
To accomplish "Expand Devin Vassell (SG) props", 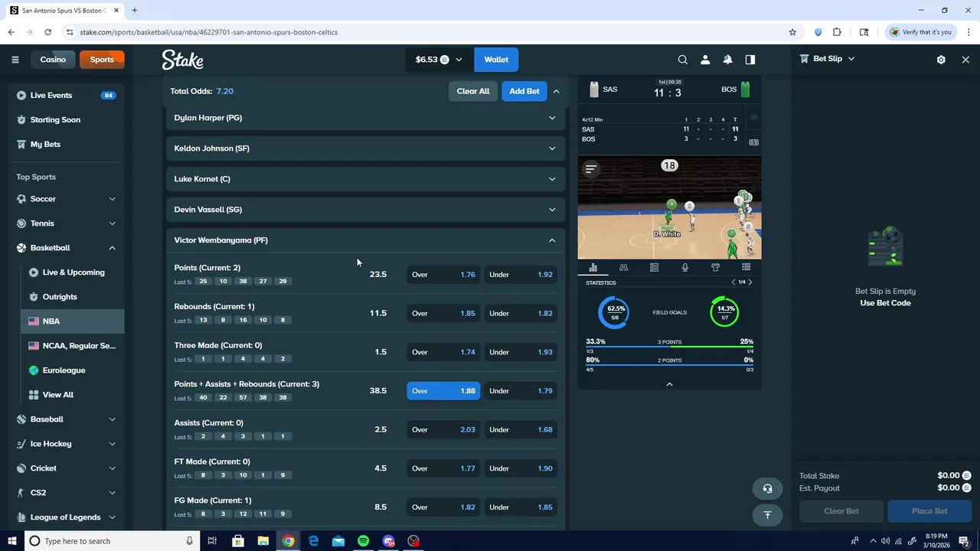I will [x=365, y=210].
